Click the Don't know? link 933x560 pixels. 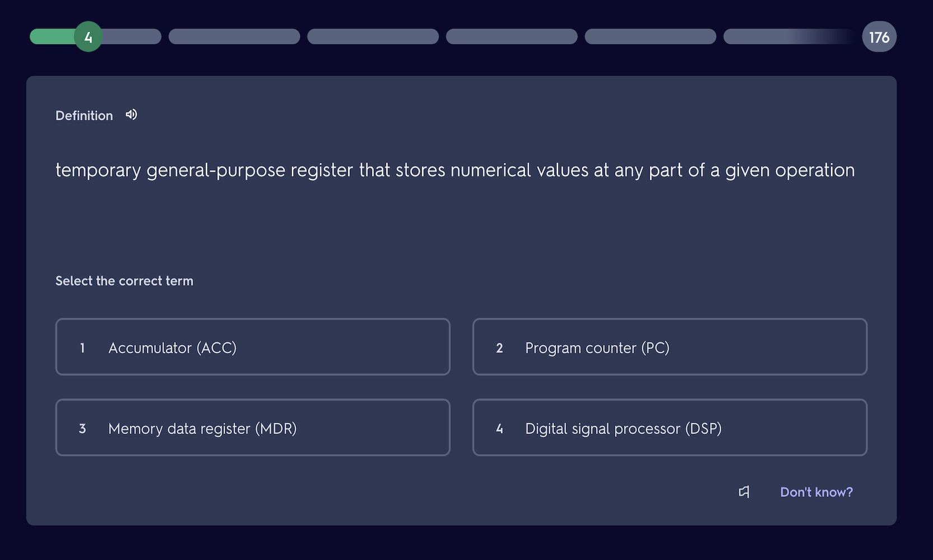tap(816, 492)
